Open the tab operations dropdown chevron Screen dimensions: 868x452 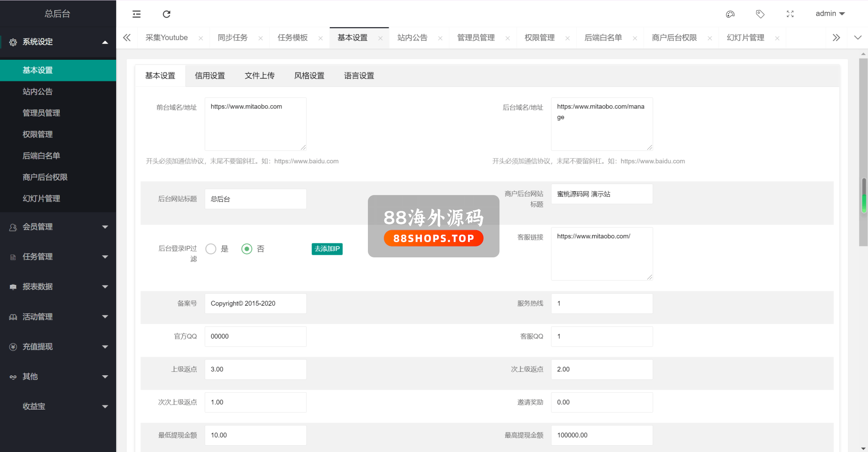tap(857, 38)
